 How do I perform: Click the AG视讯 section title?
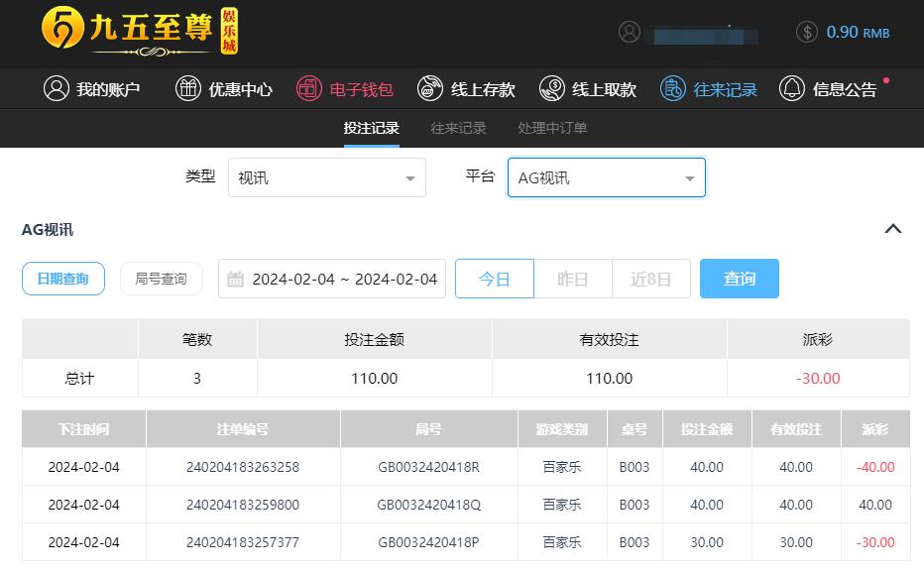[48, 230]
